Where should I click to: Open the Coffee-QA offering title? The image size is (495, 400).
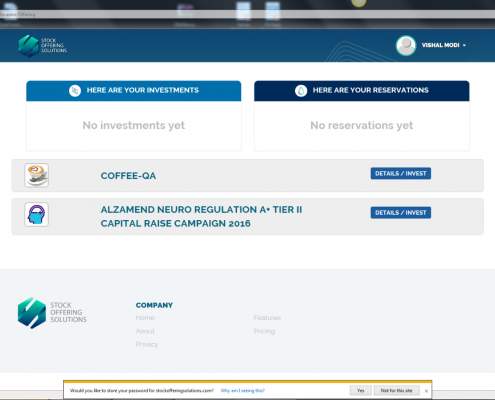coord(128,176)
